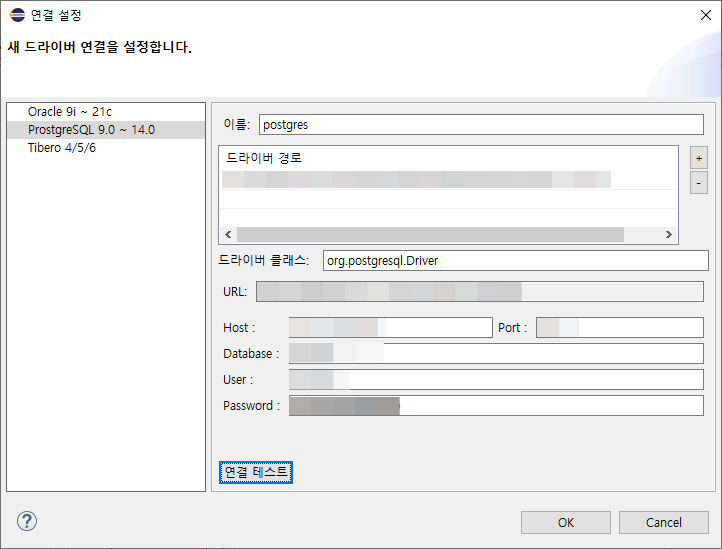
Task: Select Oracle 9i ~ 21c driver
Action: (x=106, y=112)
